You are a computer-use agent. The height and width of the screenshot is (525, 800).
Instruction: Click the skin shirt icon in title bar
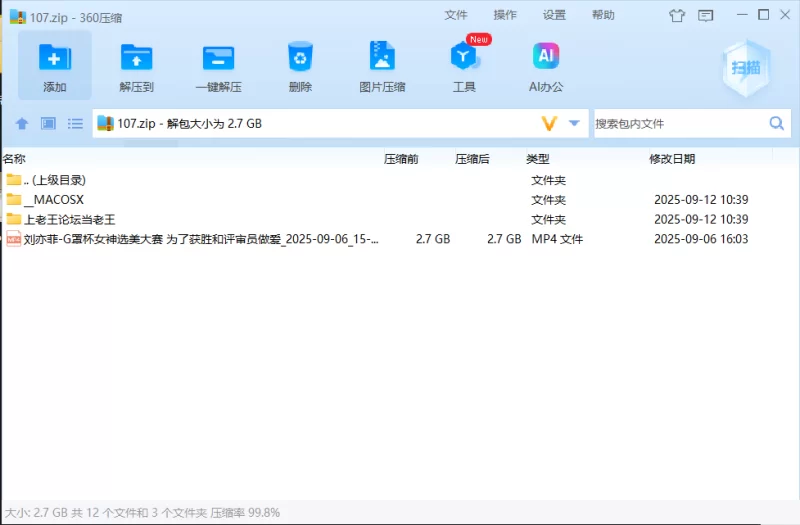tap(677, 15)
